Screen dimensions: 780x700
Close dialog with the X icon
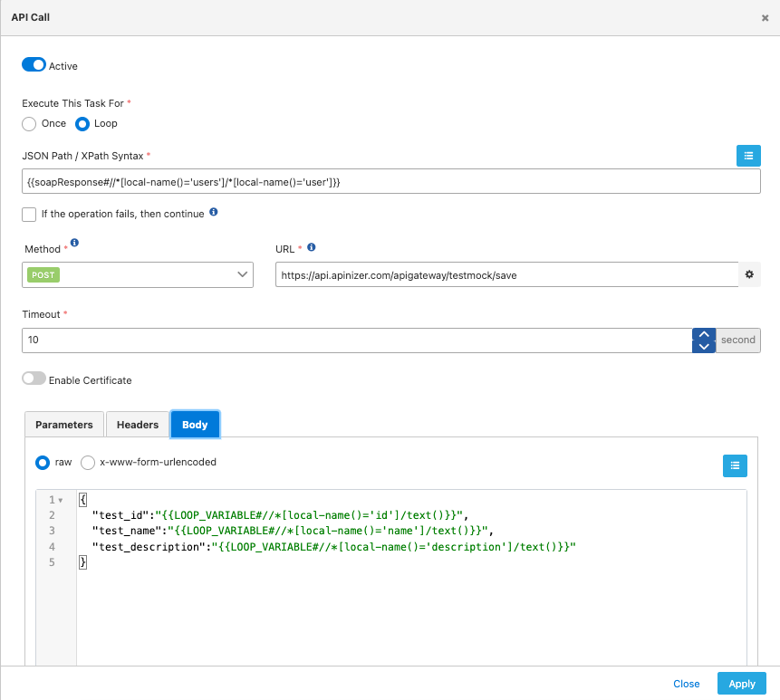coord(765,18)
